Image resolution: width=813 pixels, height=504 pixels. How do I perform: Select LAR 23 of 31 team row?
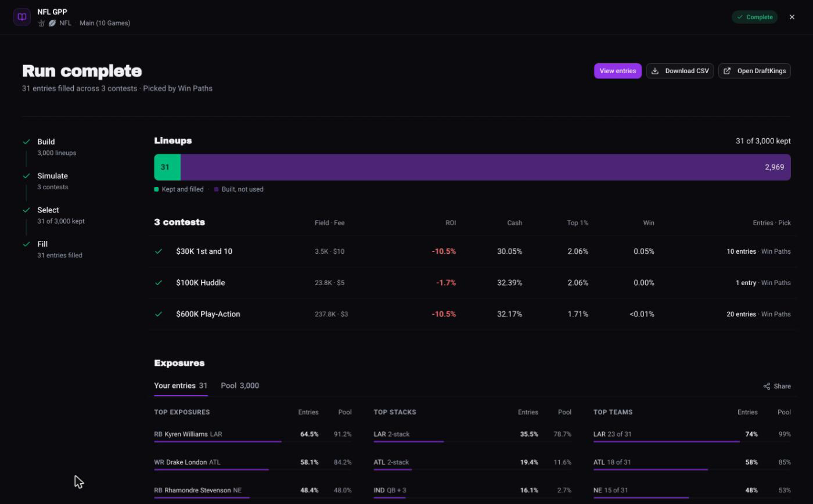click(692, 435)
